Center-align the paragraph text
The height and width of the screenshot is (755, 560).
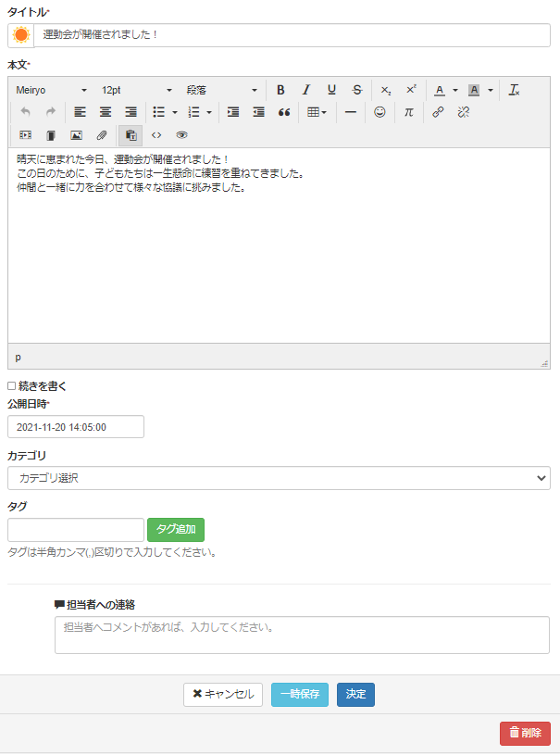[x=106, y=112]
